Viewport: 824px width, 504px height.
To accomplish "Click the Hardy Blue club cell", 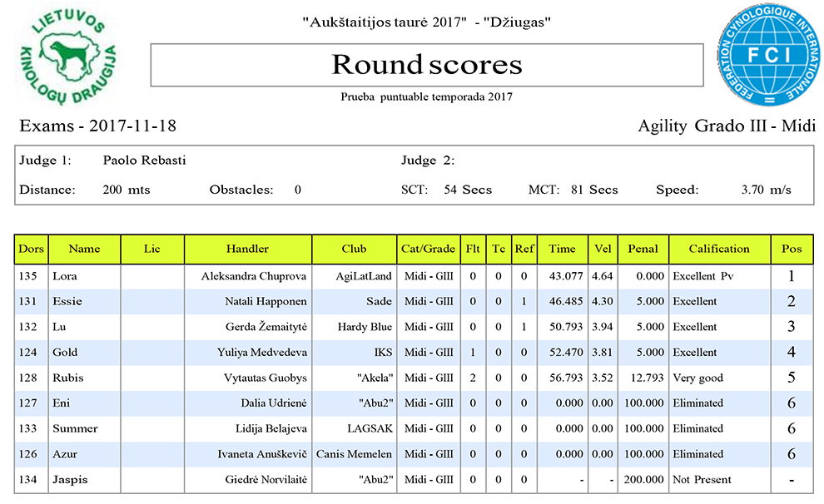I will [x=365, y=327].
